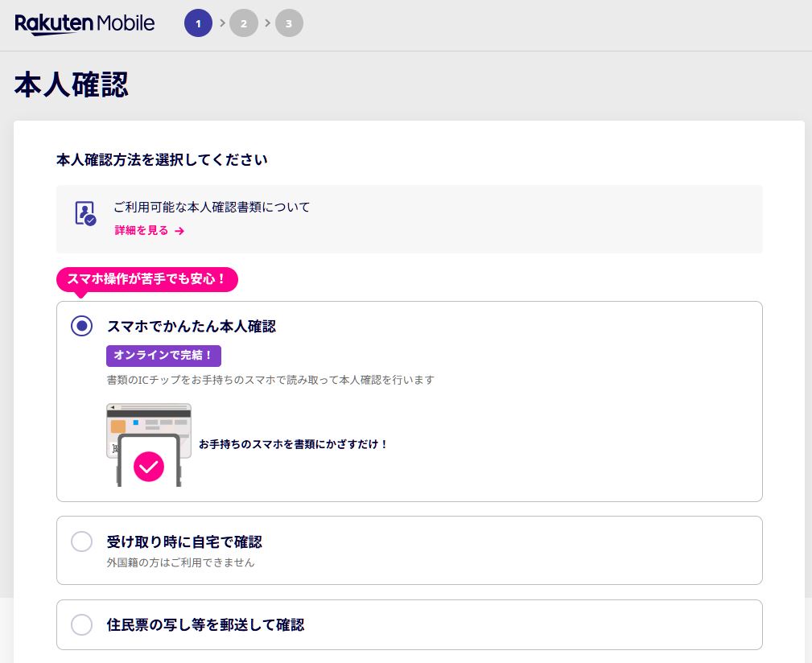Click the ID document verification icon
The width and height of the screenshot is (812, 663).
[x=84, y=214]
